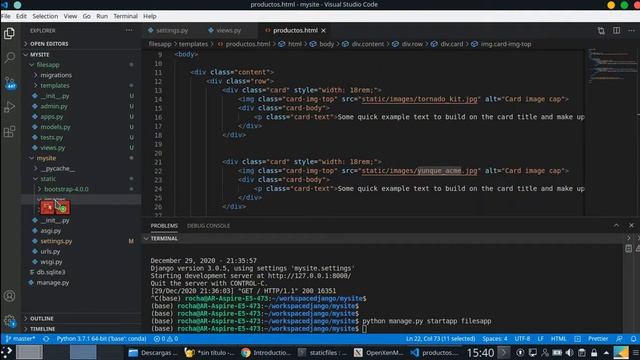Open models.py in explorer
The width and height of the screenshot is (640, 360).
(x=81, y=127)
